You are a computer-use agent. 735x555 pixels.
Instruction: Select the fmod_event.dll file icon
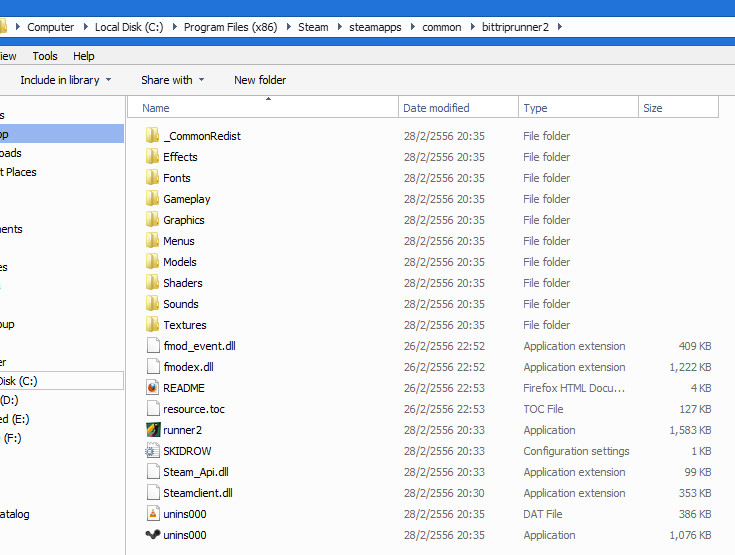(153, 345)
